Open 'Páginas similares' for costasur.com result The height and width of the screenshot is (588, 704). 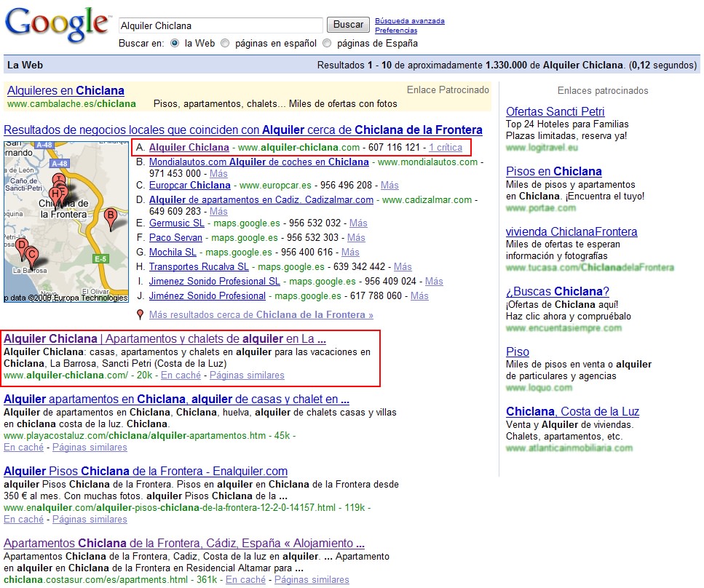point(312,579)
